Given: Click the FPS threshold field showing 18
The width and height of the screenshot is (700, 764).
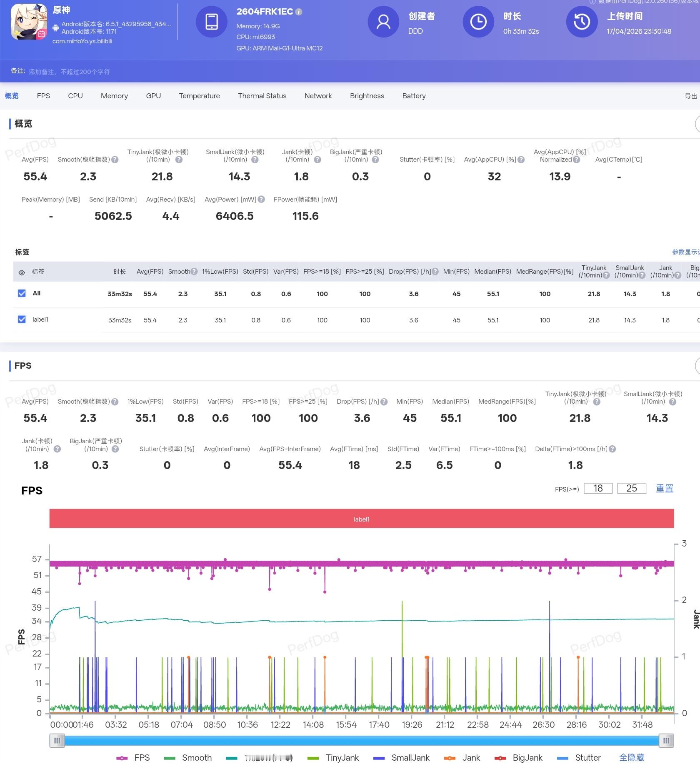Looking at the screenshot, I should pos(598,488).
